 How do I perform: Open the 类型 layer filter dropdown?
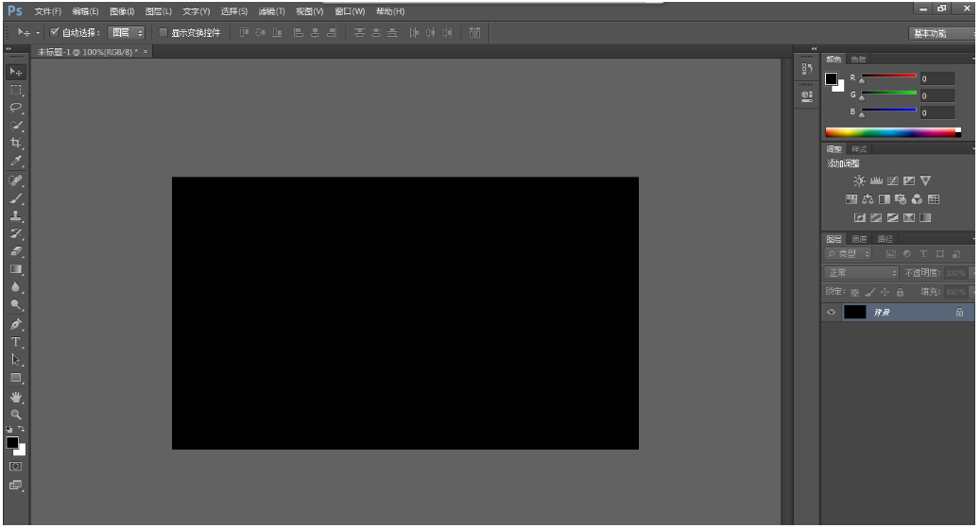click(849, 254)
